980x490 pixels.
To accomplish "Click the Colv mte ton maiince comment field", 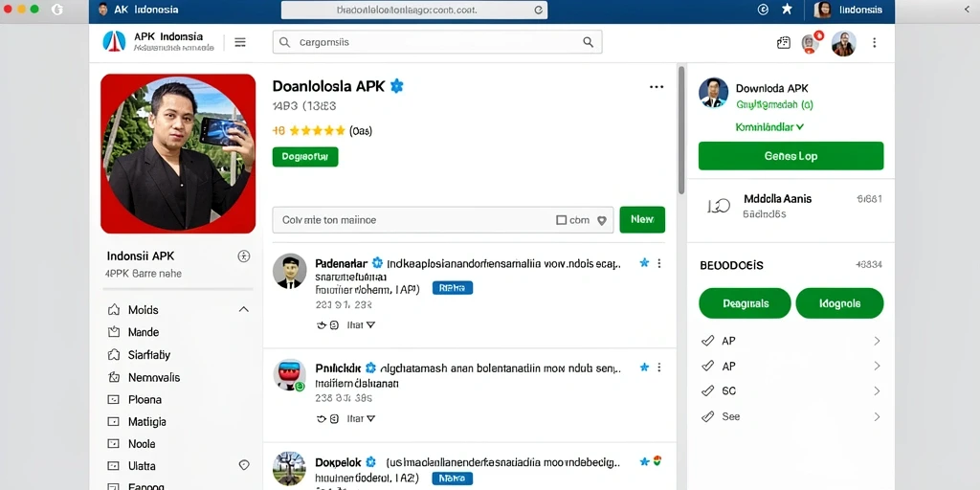I will point(443,220).
